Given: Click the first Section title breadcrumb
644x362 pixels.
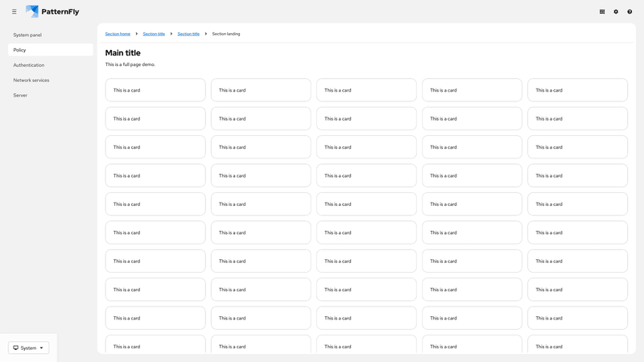Looking at the screenshot, I should pyautogui.click(x=154, y=34).
